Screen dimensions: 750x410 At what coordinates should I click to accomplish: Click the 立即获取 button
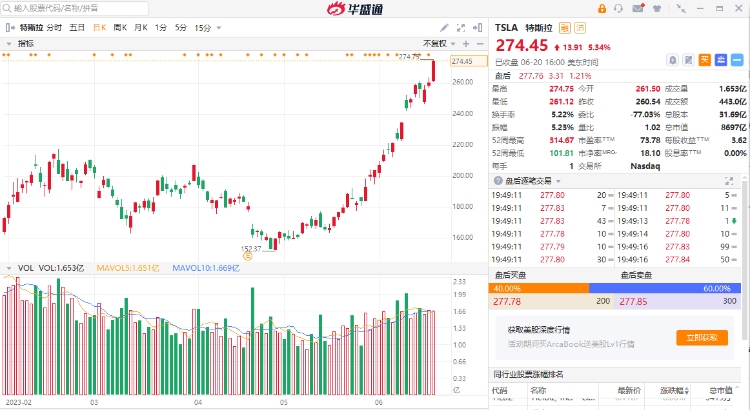pos(702,337)
